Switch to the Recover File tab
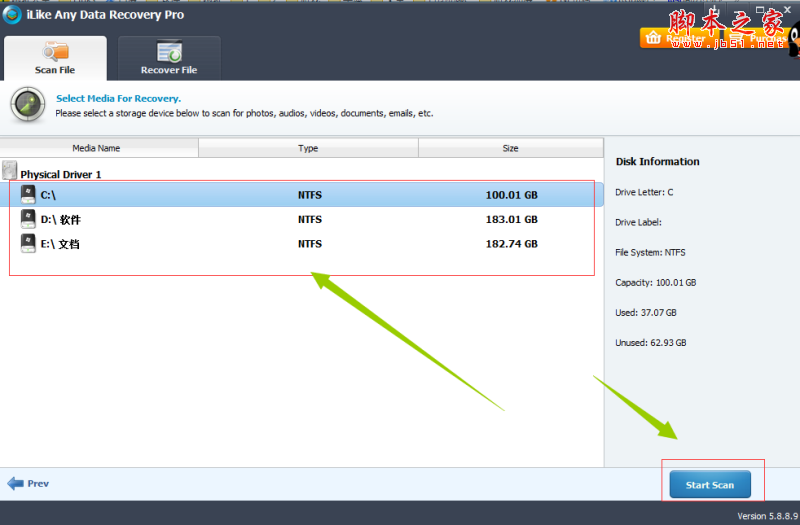Viewport: 800px width, 525px height. pyautogui.click(x=169, y=58)
